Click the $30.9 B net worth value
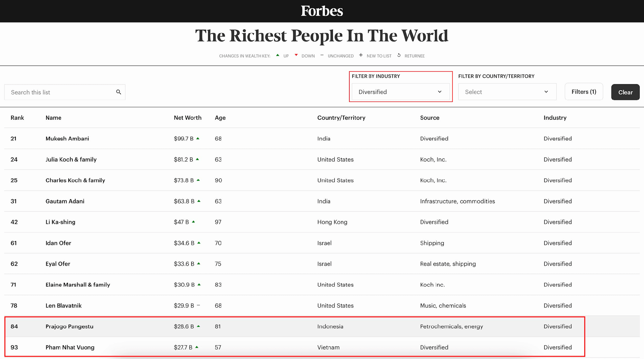 coord(184,285)
